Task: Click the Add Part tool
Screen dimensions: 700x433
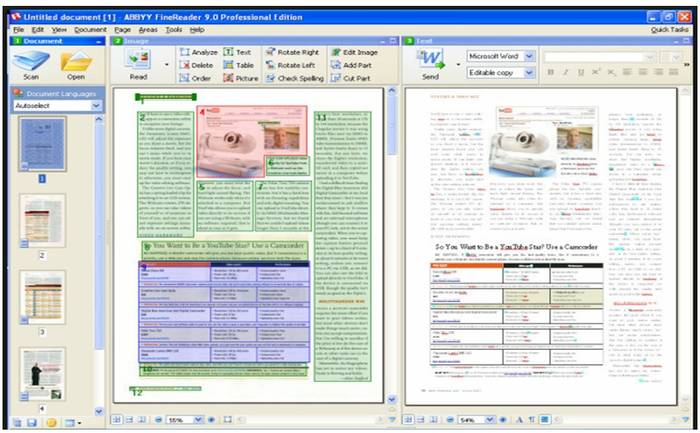Action: pos(351,65)
